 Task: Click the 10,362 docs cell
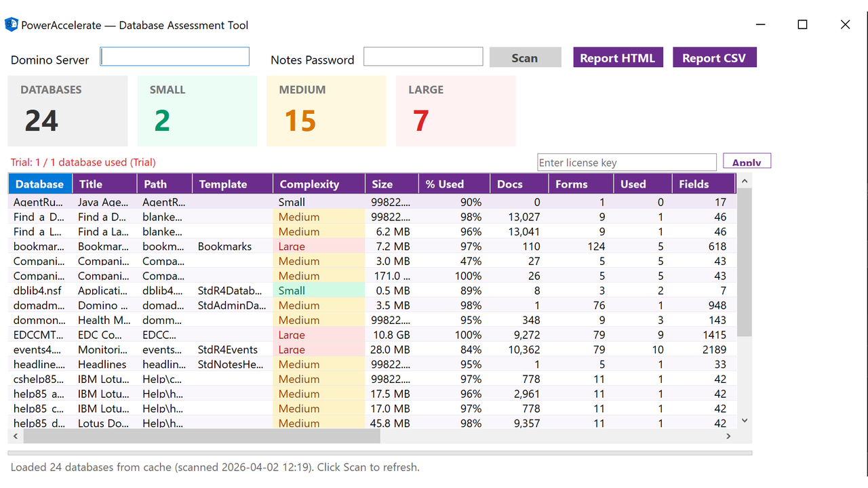coord(518,350)
